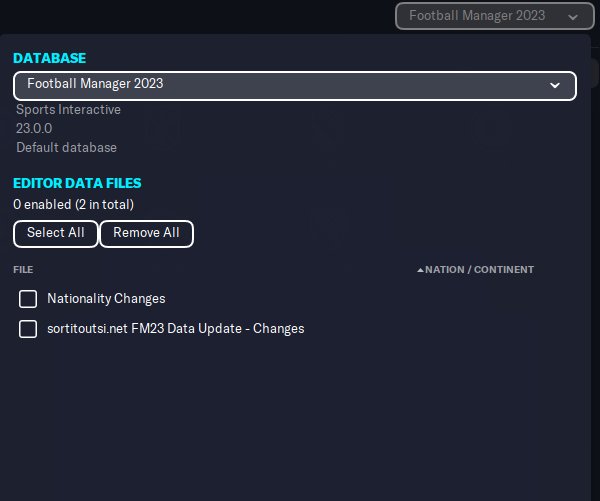Sort by Nation / Continent column header

[x=479, y=269]
